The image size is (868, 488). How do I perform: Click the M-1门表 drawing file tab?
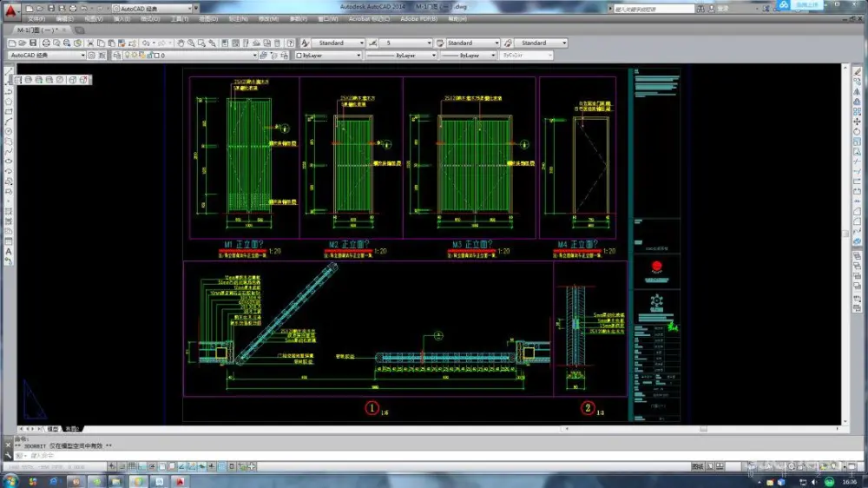(x=36, y=30)
